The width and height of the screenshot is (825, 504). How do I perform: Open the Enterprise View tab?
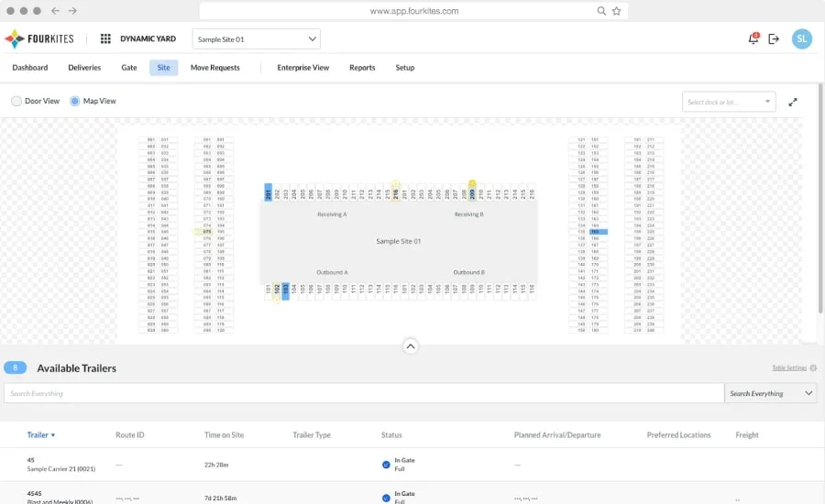[x=302, y=68]
